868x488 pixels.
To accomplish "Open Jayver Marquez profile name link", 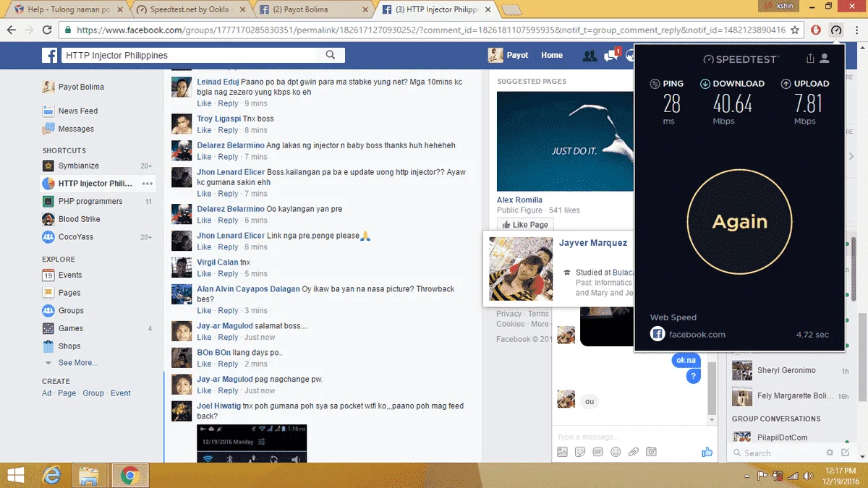I will pyautogui.click(x=593, y=243).
